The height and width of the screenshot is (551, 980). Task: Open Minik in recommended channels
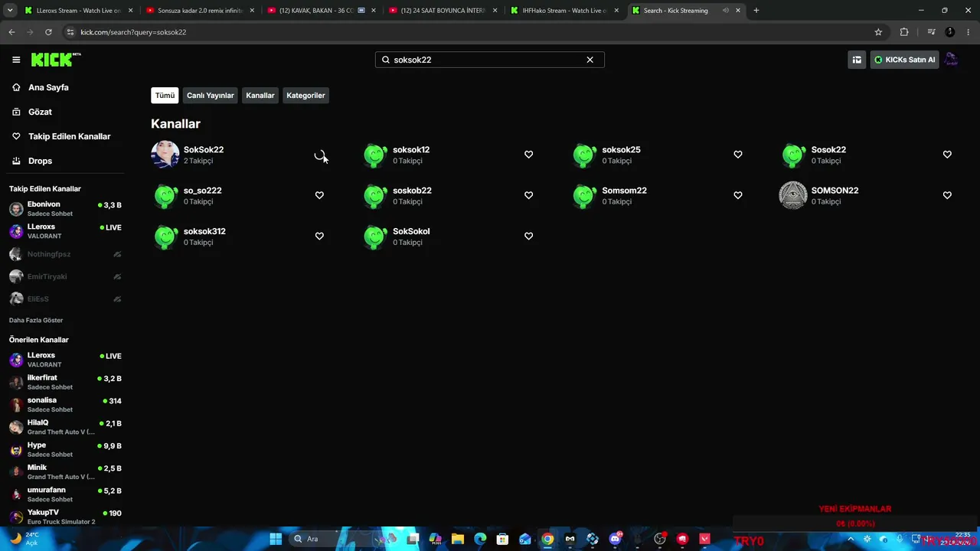65,471
